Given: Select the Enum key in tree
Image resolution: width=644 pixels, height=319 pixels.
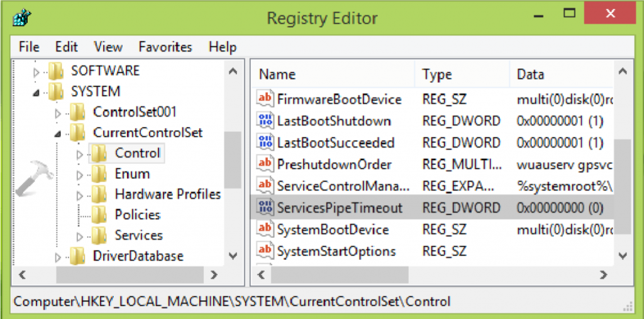Looking at the screenshot, I should click(132, 173).
